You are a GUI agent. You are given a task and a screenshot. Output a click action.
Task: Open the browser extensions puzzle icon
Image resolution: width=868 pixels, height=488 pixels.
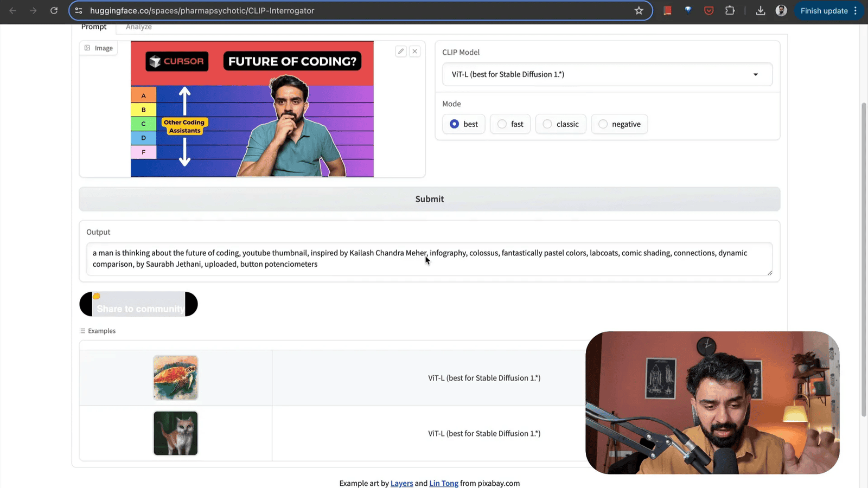click(x=730, y=11)
